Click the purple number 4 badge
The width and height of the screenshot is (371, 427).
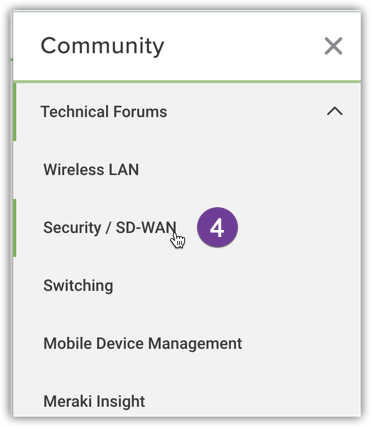pos(217,227)
